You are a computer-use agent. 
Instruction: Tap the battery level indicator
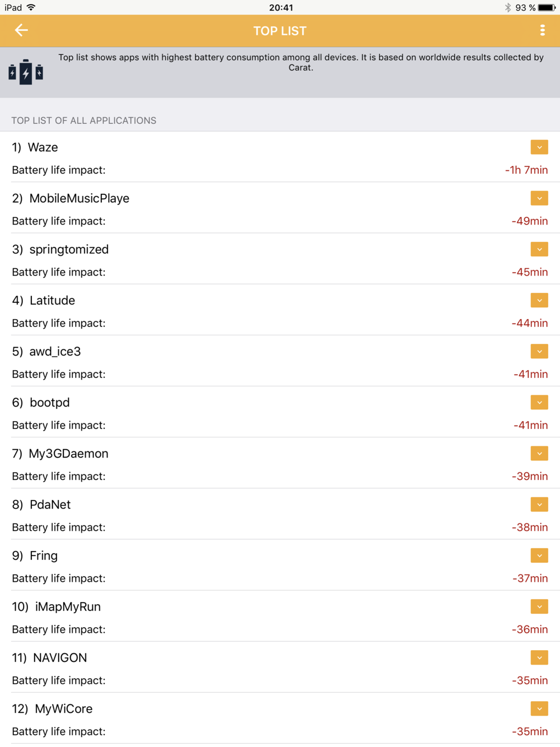(547, 7)
